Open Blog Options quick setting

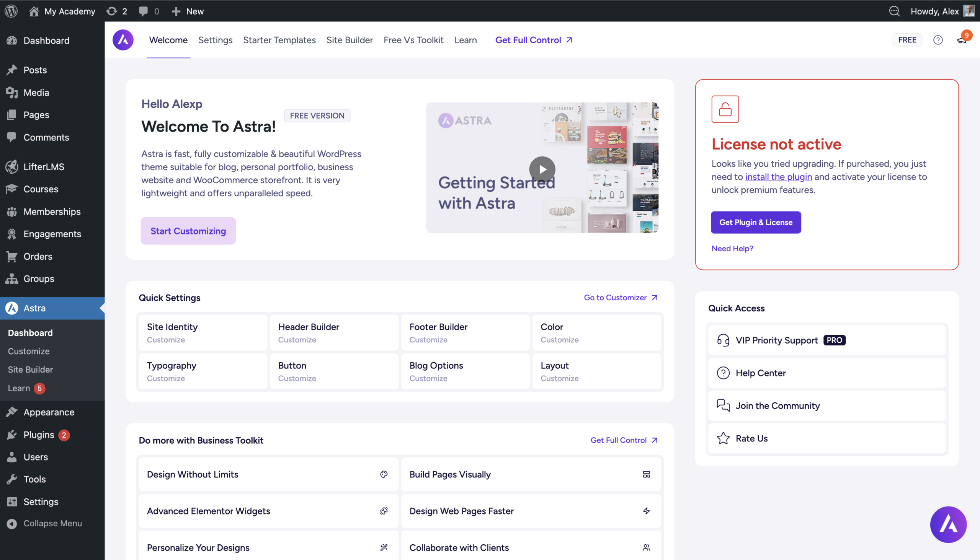[x=465, y=371]
